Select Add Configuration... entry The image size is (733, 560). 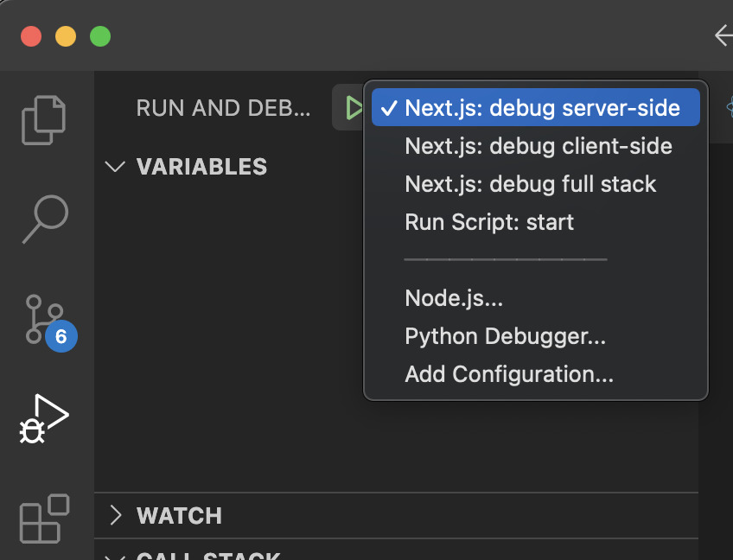(x=535, y=374)
